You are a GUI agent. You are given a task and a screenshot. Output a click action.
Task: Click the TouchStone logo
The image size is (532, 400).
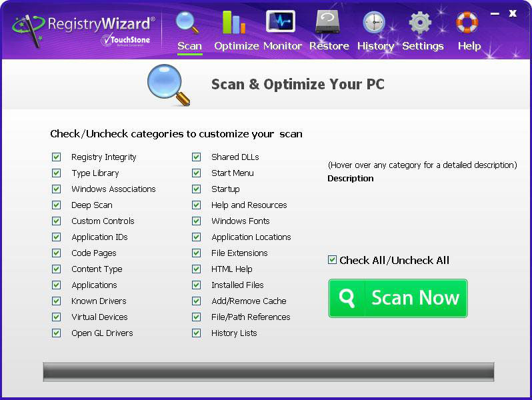coord(125,40)
